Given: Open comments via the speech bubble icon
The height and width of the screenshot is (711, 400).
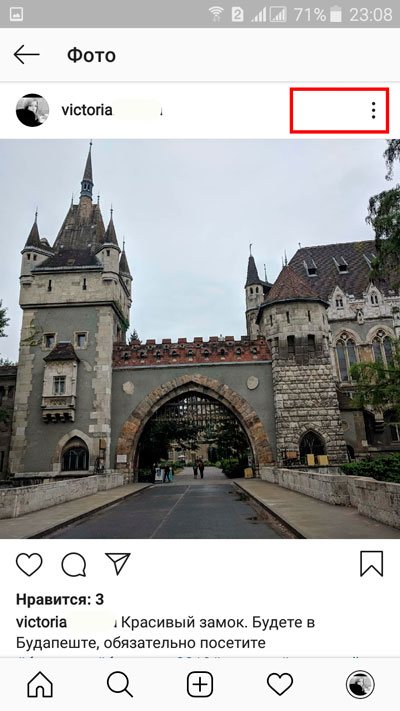Looking at the screenshot, I should pos(73,565).
